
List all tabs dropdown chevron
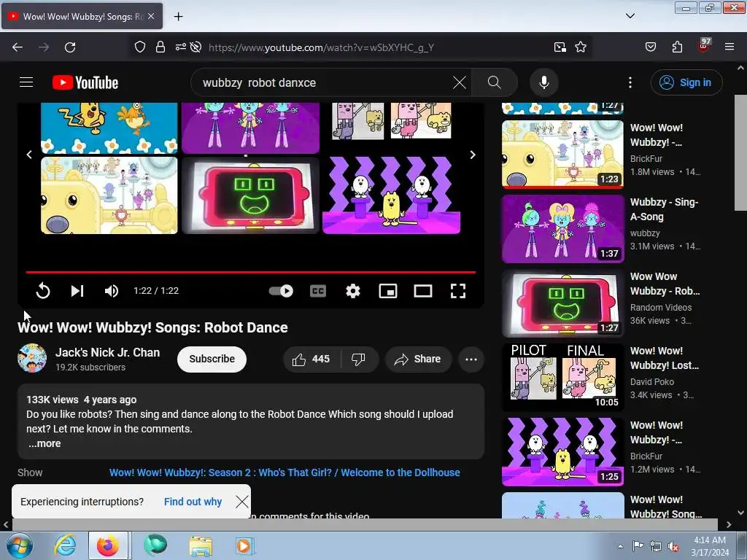[630, 16]
